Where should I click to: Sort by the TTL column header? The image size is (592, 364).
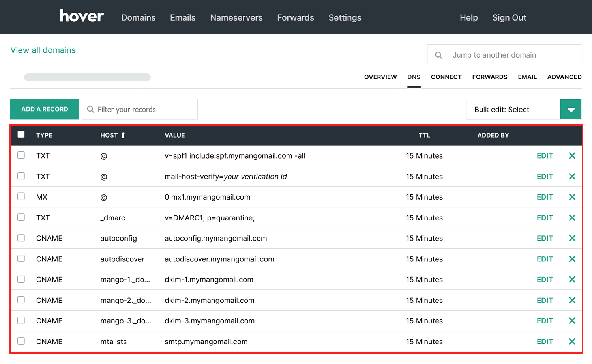coord(424,135)
